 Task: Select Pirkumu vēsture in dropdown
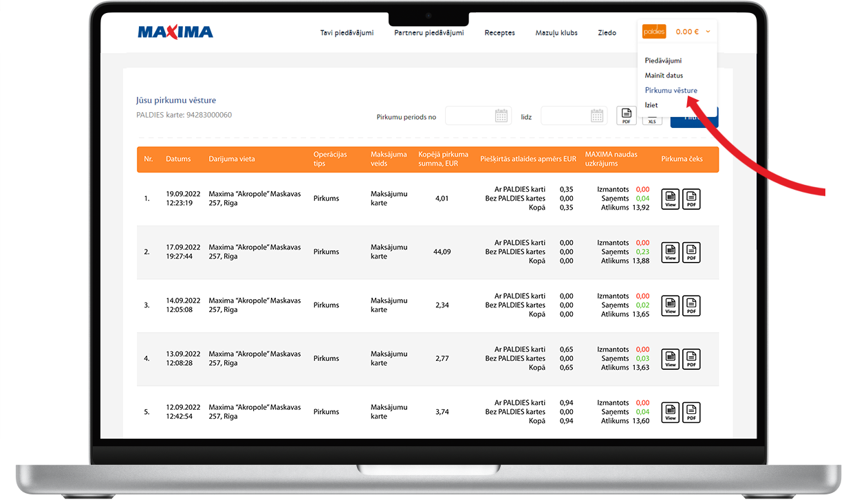click(x=671, y=90)
